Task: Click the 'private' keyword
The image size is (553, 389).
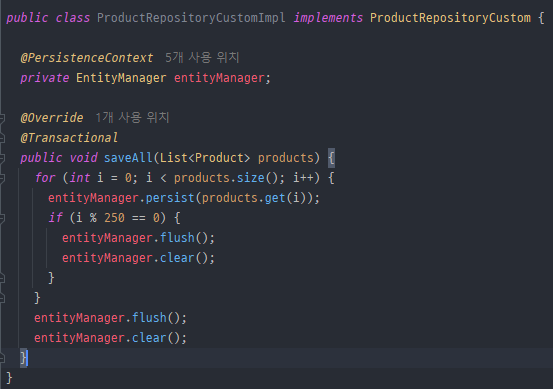Action: [45, 78]
